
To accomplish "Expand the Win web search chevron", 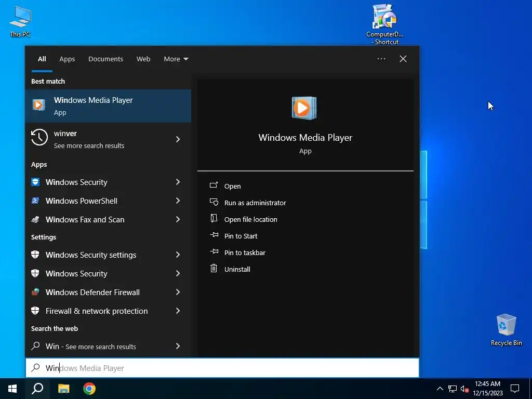I will [x=178, y=345].
